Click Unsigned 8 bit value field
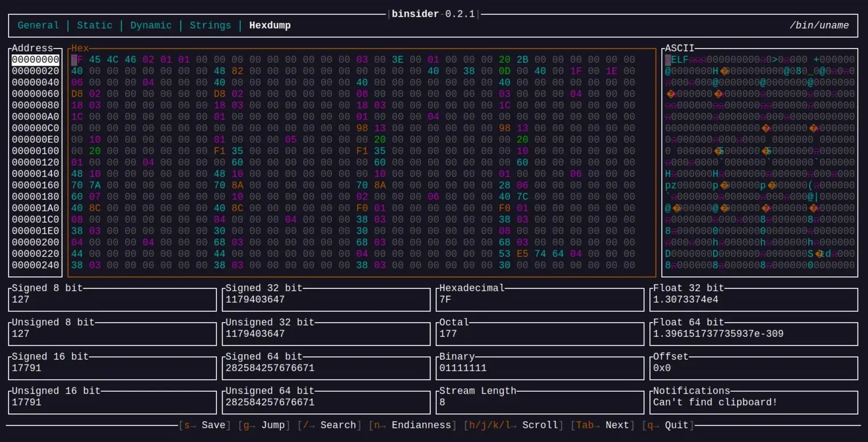 112,333
